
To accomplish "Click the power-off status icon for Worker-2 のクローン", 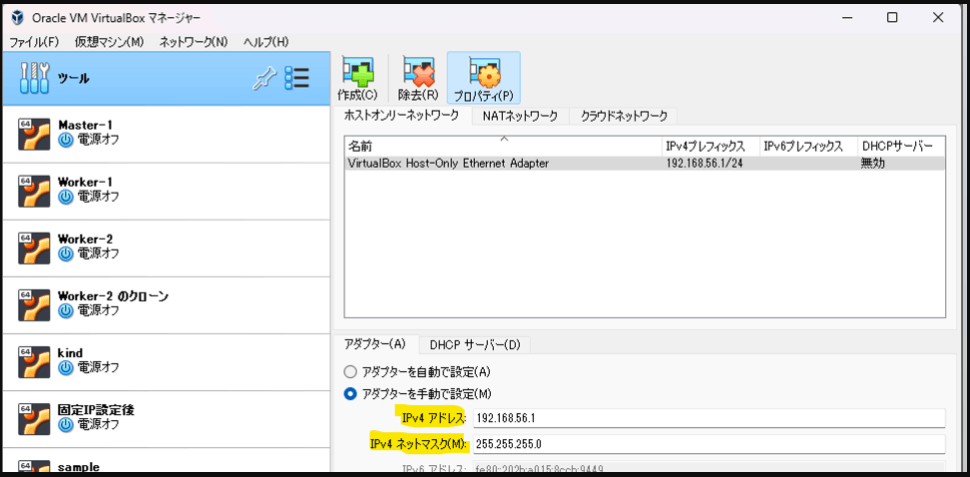I will (x=66, y=311).
